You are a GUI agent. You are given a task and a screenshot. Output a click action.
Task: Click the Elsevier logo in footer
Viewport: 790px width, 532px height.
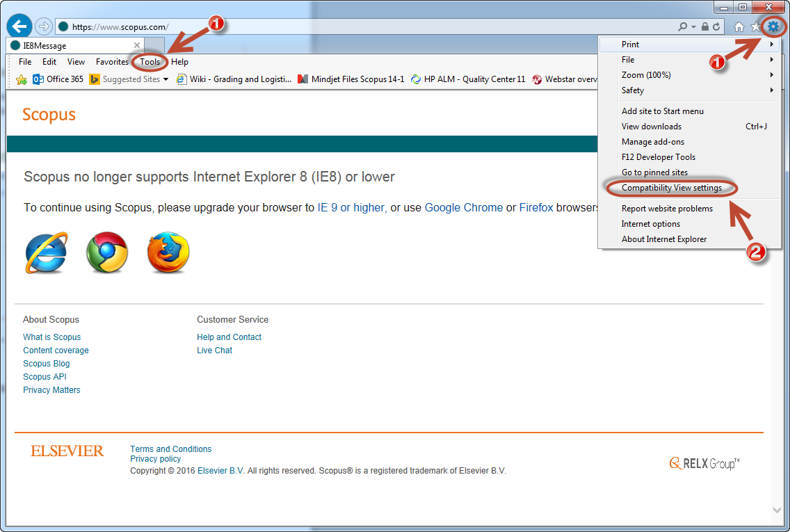(x=67, y=451)
